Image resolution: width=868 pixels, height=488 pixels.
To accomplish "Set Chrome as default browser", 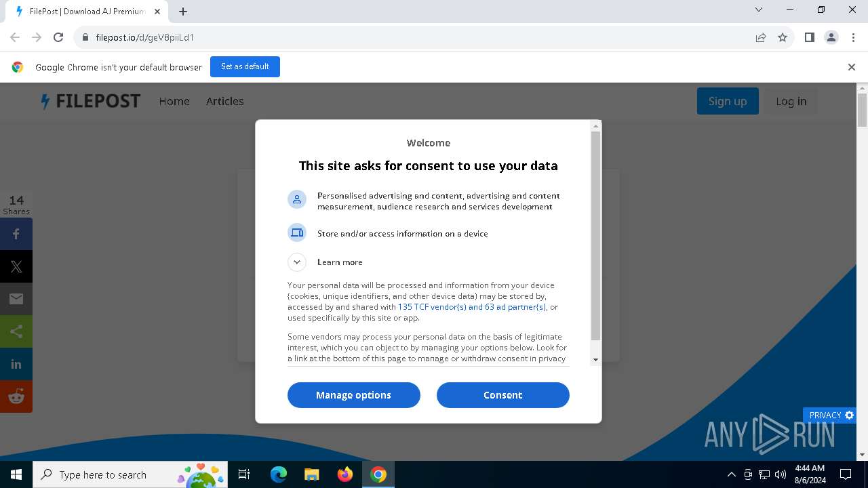I will (245, 66).
